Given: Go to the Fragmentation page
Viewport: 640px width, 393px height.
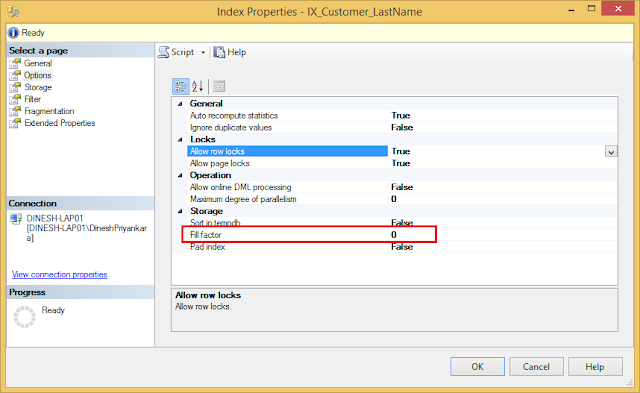Looking at the screenshot, I should tap(49, 111).
